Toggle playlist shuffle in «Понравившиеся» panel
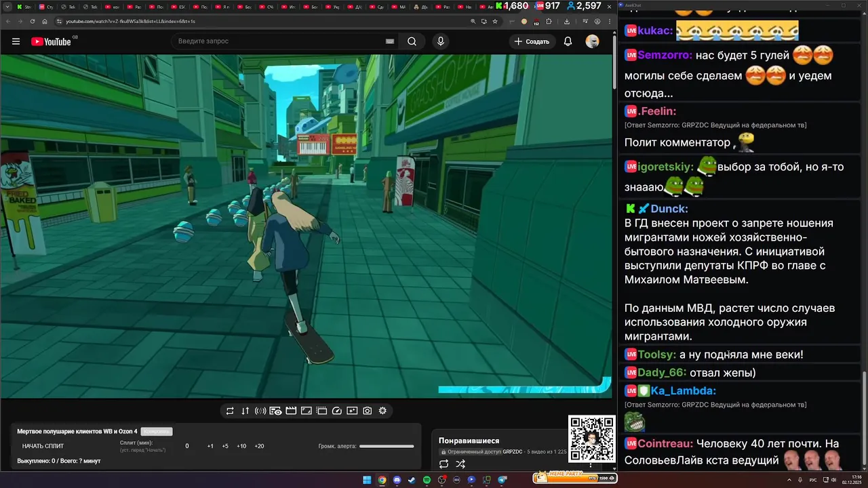The width and height of the screenshot is (868, 488). click(x=460, y=464)
